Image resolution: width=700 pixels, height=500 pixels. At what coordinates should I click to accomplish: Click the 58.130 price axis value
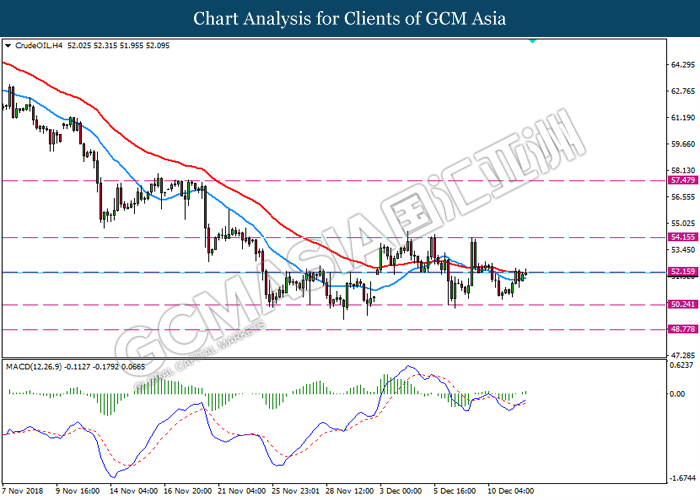click(683, 171)
